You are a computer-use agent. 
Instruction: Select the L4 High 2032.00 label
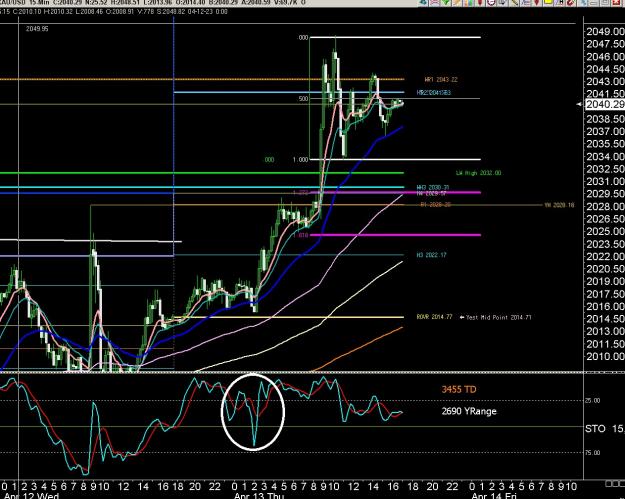point(479,173)
